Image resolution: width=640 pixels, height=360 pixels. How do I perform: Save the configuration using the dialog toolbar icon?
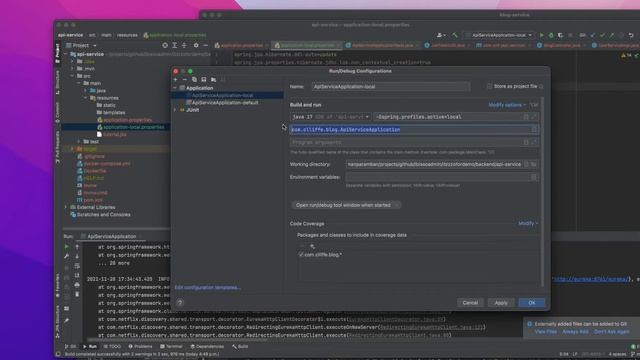tap(204, 80)
